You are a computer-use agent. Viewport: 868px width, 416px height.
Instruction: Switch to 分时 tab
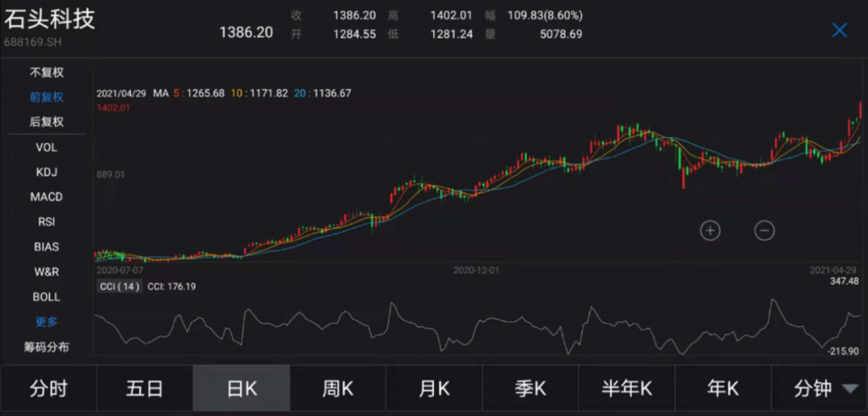(x=49, y=389)
